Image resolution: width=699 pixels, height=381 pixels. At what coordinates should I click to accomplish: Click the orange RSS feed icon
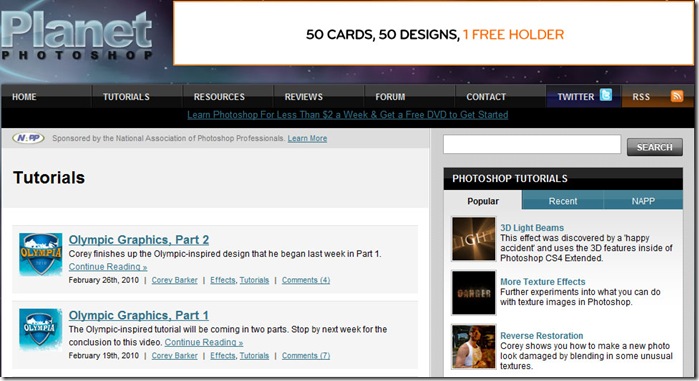pos(677,95)
